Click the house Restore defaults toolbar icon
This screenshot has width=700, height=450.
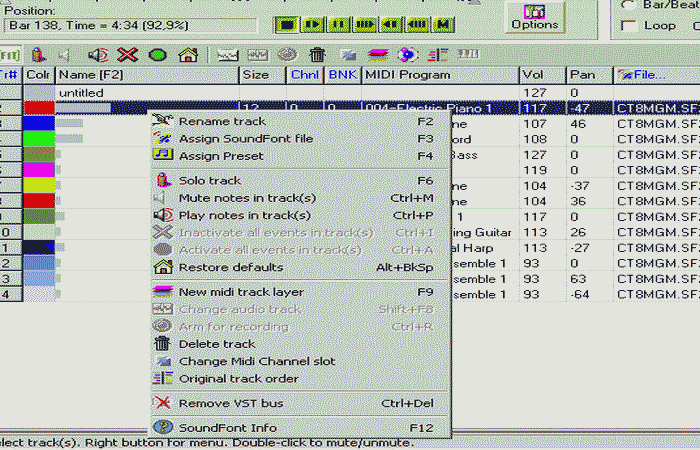click(x=187, y=54)
